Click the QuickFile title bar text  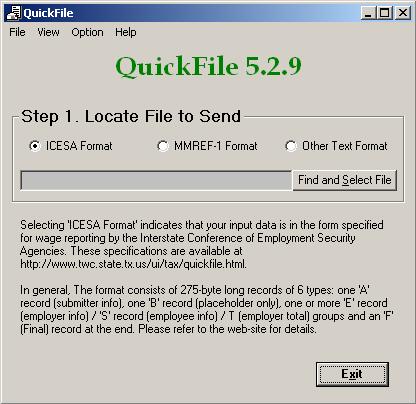pyautogui.click(x=48, y=13)
